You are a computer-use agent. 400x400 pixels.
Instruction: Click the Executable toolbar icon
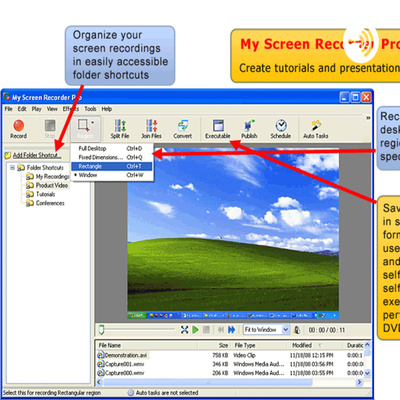pyautogui.click(x=218, y=126)
